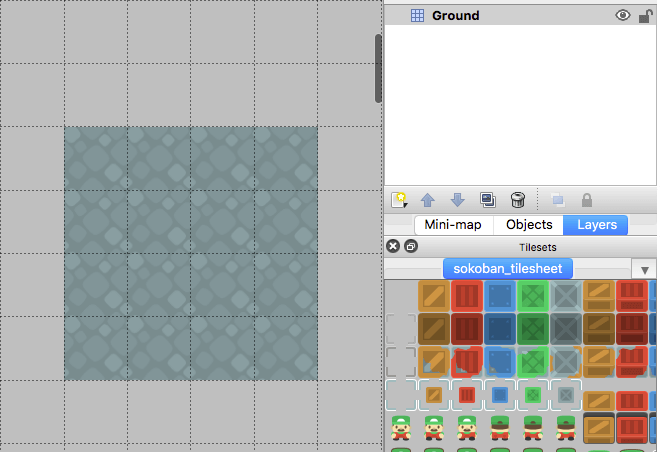This screenshot has width=660, height=452.
Task: Toggle visibility of the Ground layer
Action: [x=623, y=16]
